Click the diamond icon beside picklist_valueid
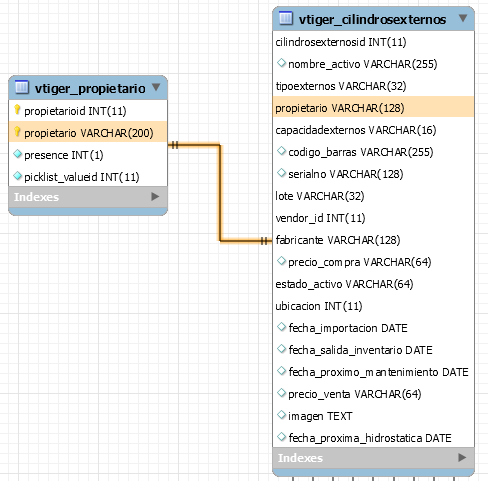The height and width of the screenshot is (481, 488). 17,176
